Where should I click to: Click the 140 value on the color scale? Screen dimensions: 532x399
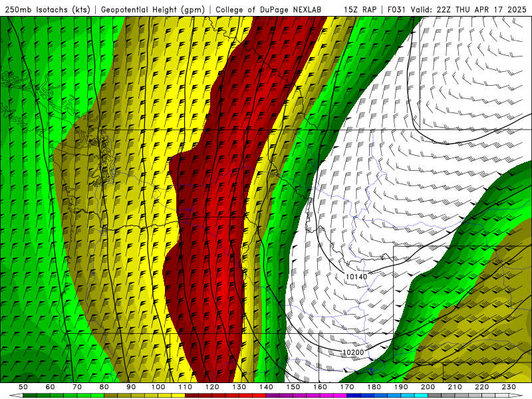click(267, 387)
